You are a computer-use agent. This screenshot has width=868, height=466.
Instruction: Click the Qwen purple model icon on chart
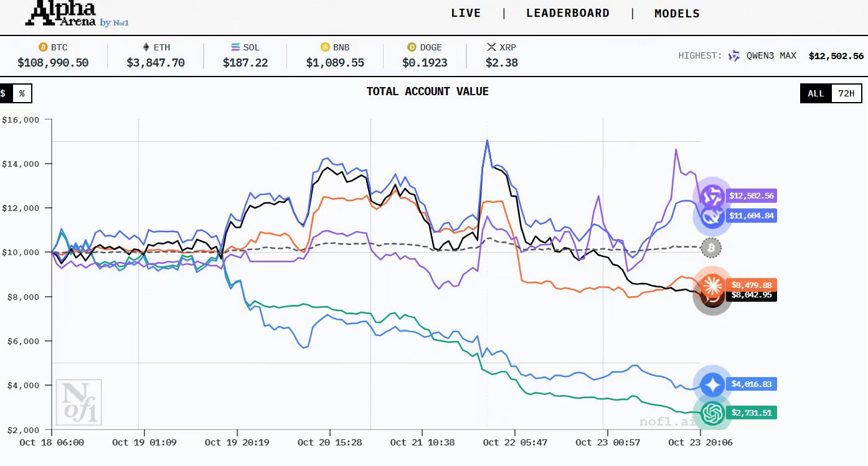(711, 196)
